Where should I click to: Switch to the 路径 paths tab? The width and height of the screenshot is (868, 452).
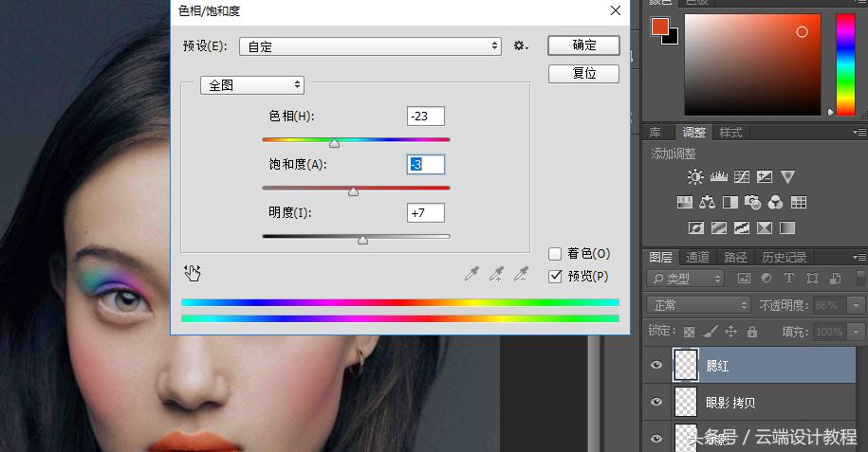point(735,257)
